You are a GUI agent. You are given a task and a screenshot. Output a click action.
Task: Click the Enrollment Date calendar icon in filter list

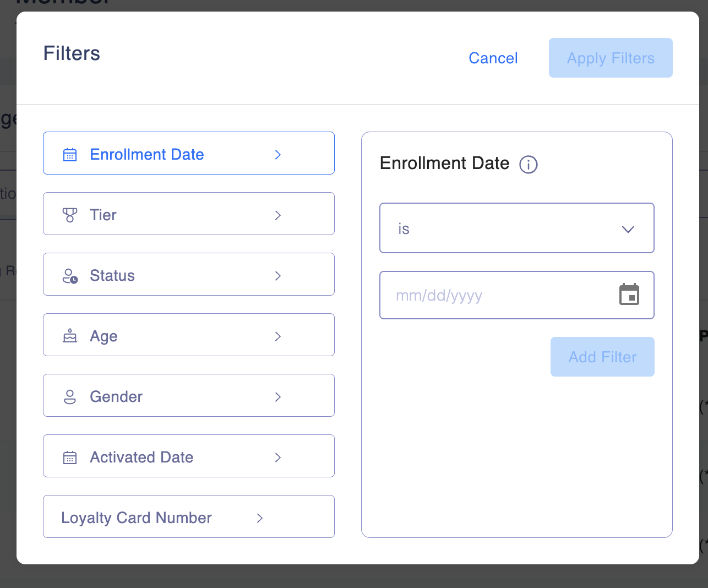(70, 155)
